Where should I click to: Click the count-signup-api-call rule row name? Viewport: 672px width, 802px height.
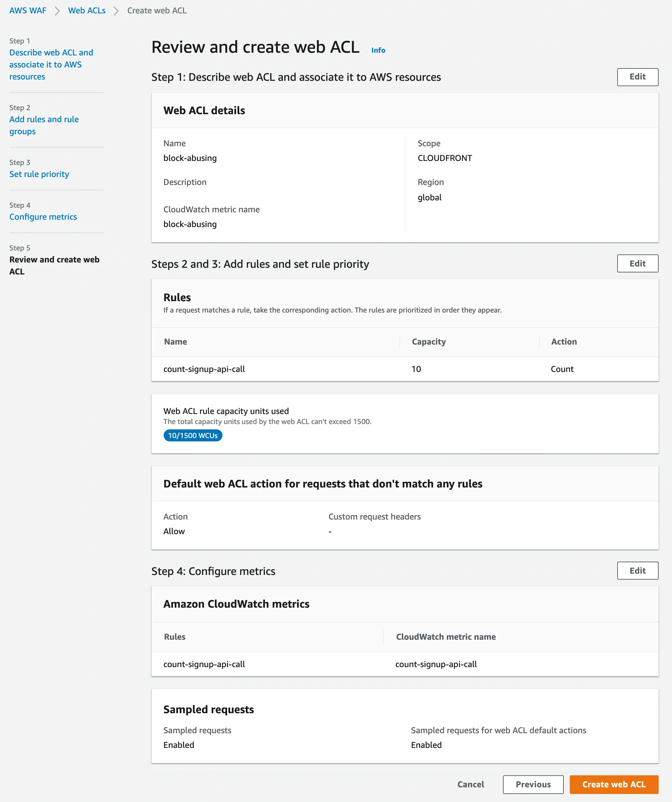pyautogui.click(x=204, y=369)
